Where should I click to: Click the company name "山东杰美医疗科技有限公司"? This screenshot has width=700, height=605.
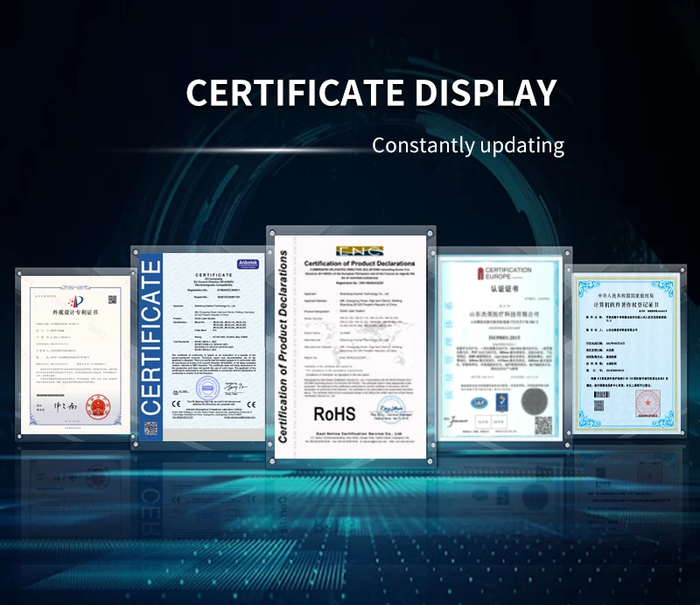pos(504,314)
